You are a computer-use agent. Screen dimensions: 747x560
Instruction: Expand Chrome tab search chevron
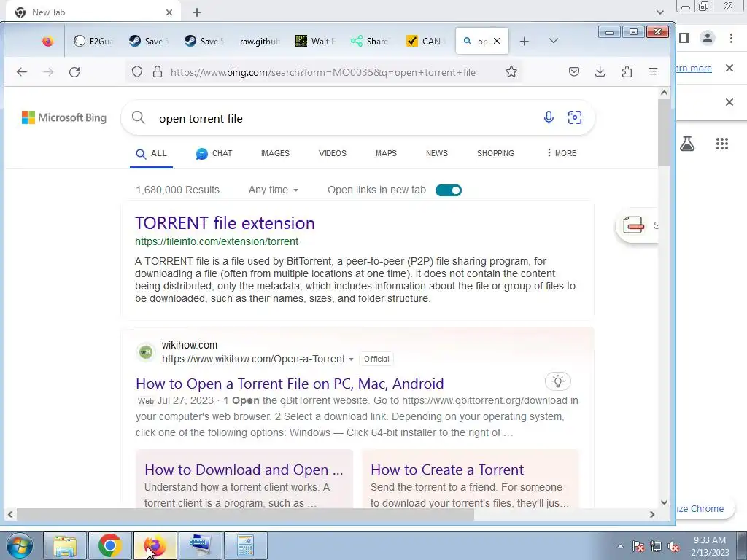point(659,12)
